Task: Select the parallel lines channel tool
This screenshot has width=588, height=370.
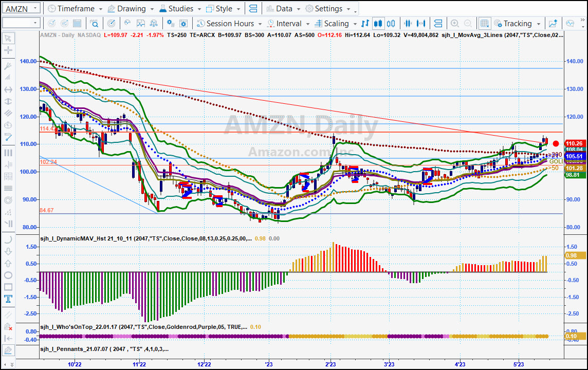Action: point(8,113)
